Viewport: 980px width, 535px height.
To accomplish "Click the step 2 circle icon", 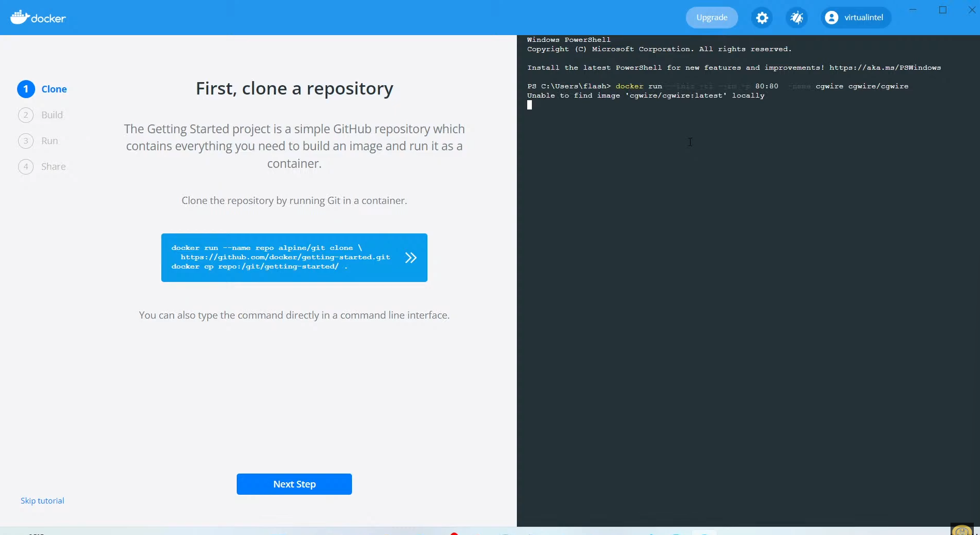I will [26, 115].
